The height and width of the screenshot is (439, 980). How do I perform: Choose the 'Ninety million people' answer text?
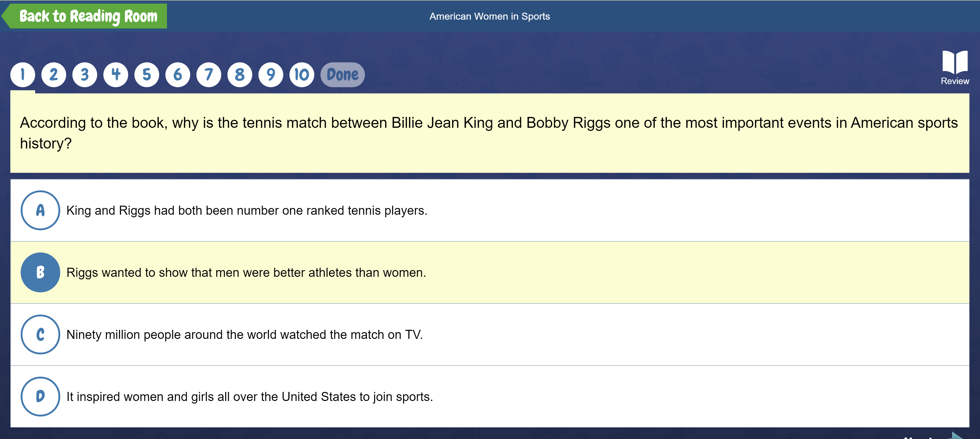244,335
